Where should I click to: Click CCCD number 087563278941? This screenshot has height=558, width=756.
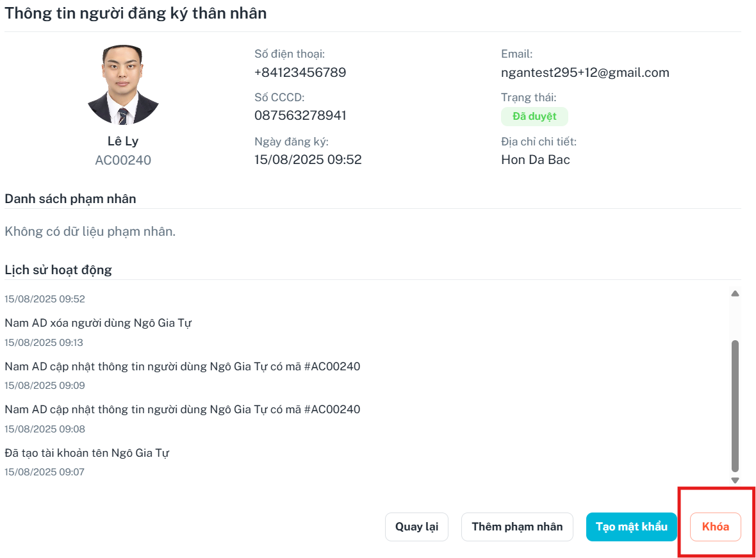pyautogui.click(x=300, y=115)
